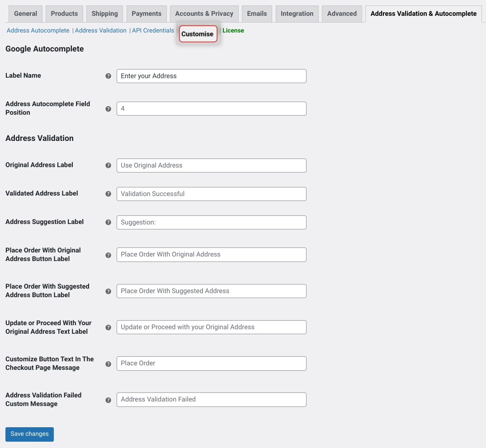Screen dimensions: 486x448
Task: Click the help icon beside Label Name
Action: click(109, 76)
